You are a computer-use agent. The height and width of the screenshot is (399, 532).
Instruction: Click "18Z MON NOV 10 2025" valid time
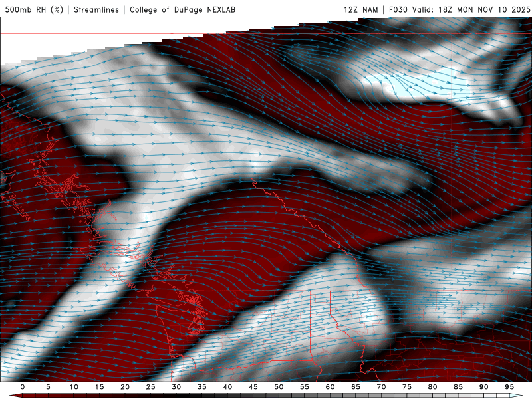(484, 9)
